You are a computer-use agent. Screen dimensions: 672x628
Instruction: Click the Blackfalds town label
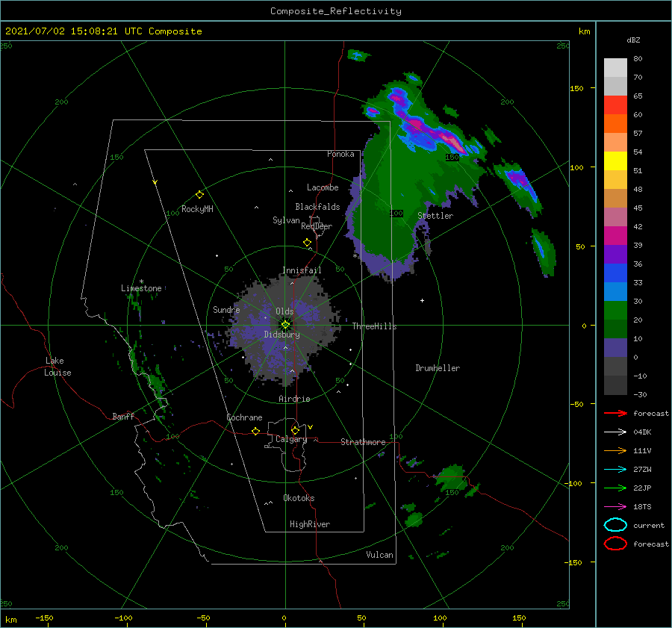coord(317,207)
